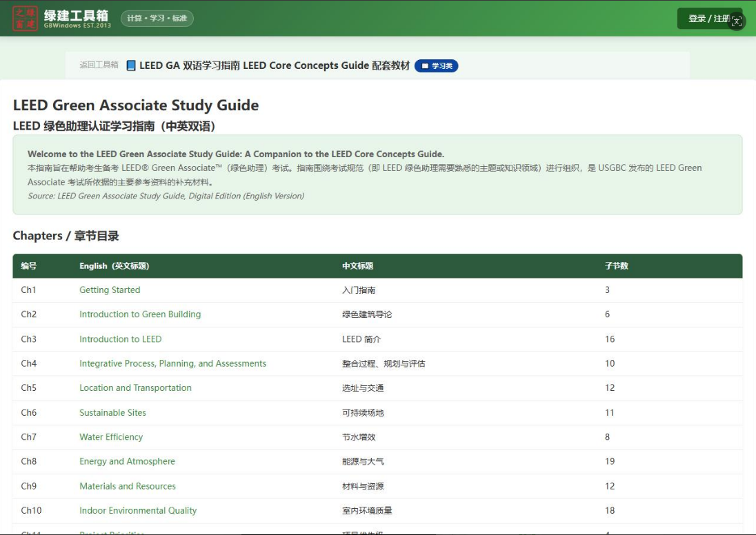This screenshot has height=535, width=756.
Task: Open Introduction to Green Building chapter
Action: (140, 314)
